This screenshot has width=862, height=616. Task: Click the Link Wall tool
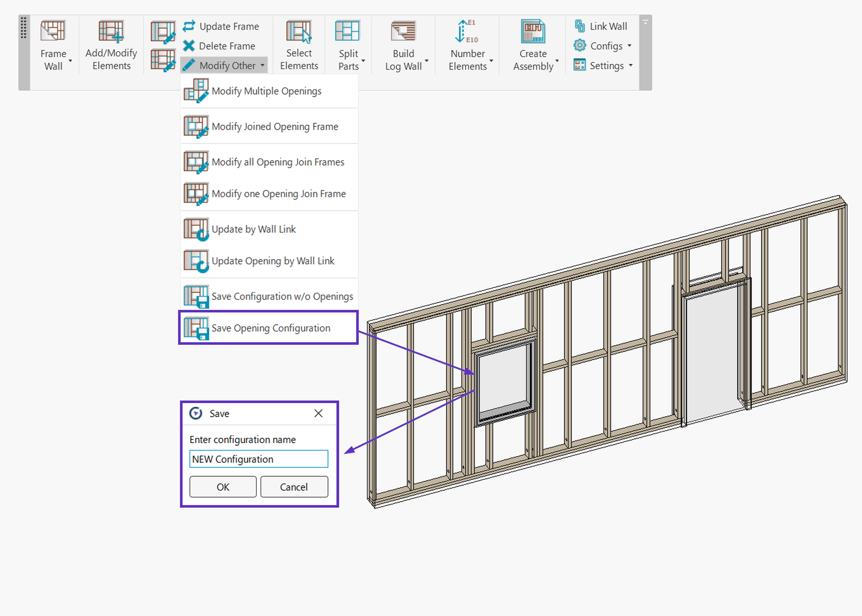point(601,26)
